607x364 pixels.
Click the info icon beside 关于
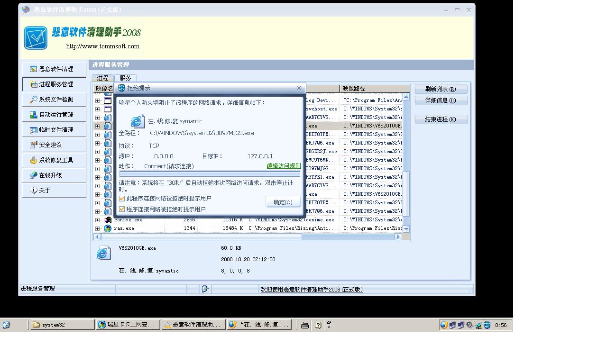click(x=33, y=191)
